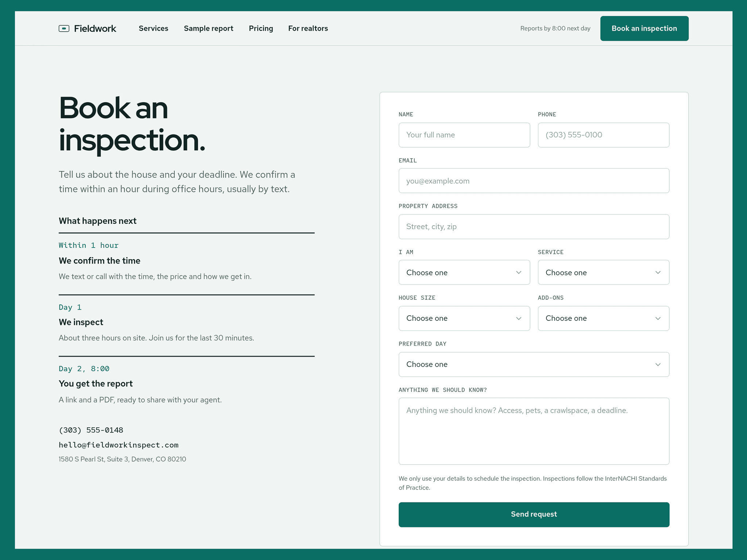Click the Fieldwork logo icon
The width and height of the screenshot is (747, 560).
click(64, 28)
